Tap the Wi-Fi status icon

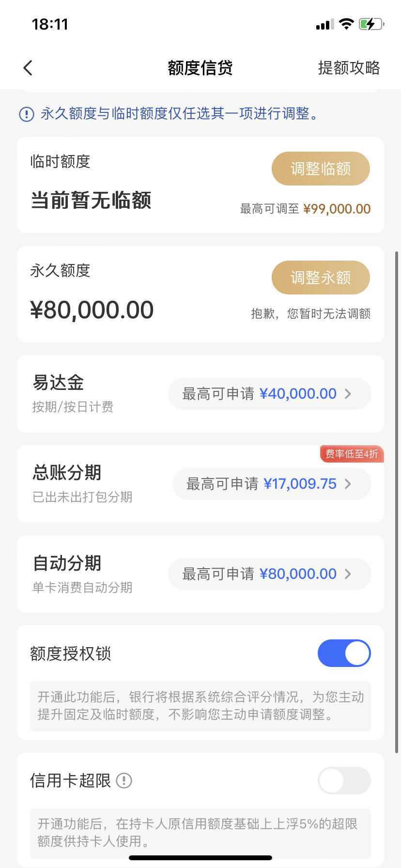click(346, 24)
